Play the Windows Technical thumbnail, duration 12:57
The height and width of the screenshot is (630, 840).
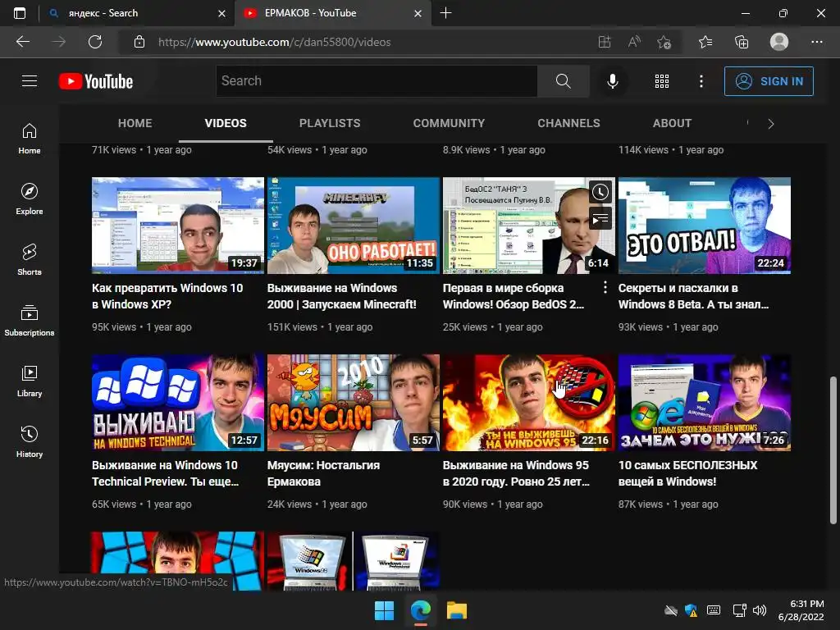point(178,402)
